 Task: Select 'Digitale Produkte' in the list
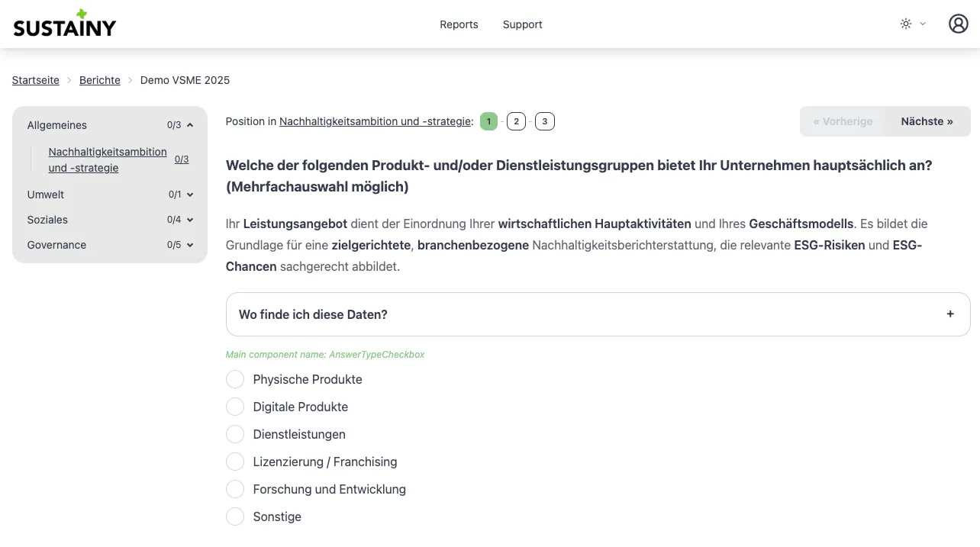click(235, 407)
